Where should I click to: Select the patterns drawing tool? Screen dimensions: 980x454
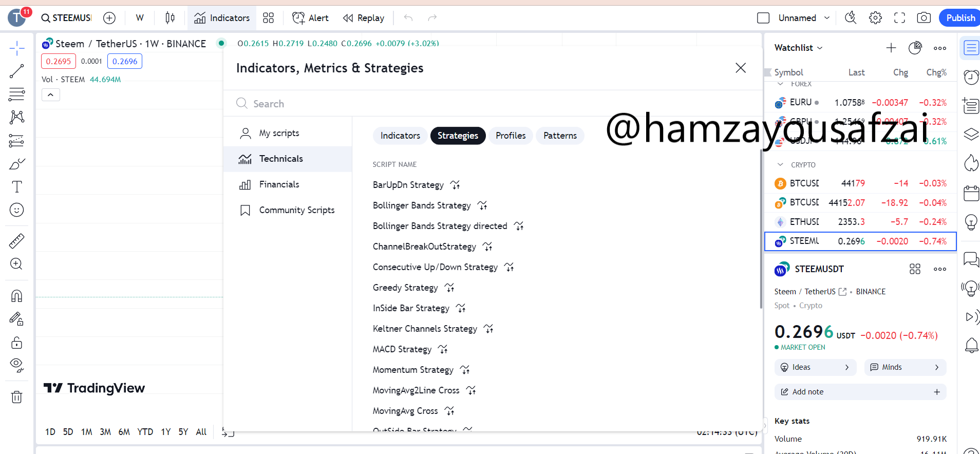pos(16,117)
